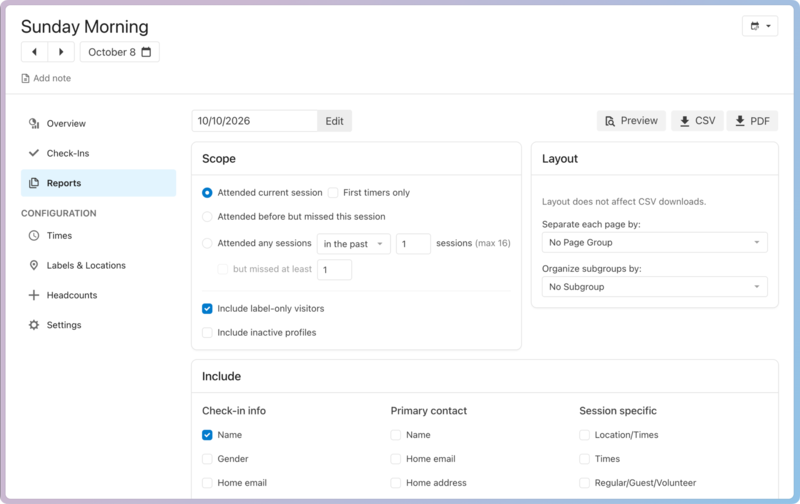Click the Headcounts plus icon
This screenshot has width=800, height=504.
[x=34, y=295]
